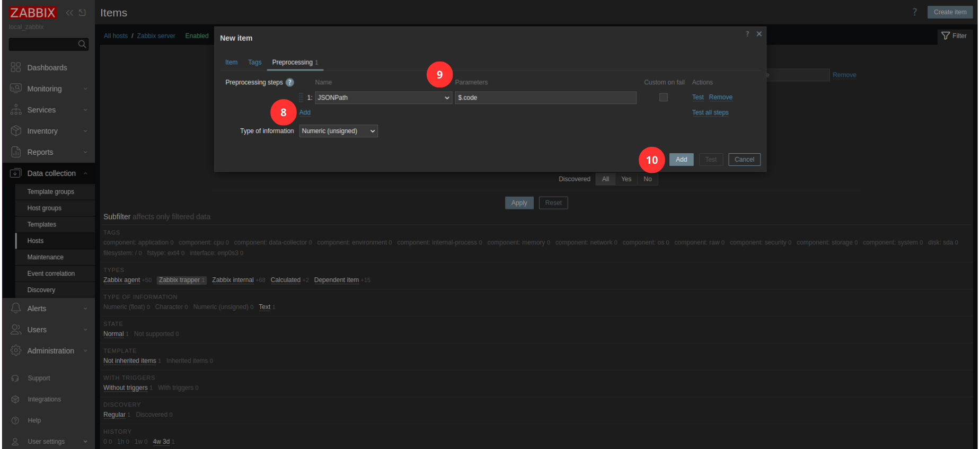Click the search magnifier icon in sidebar
The image size is (980, 449).
click(x=82, y=44)
